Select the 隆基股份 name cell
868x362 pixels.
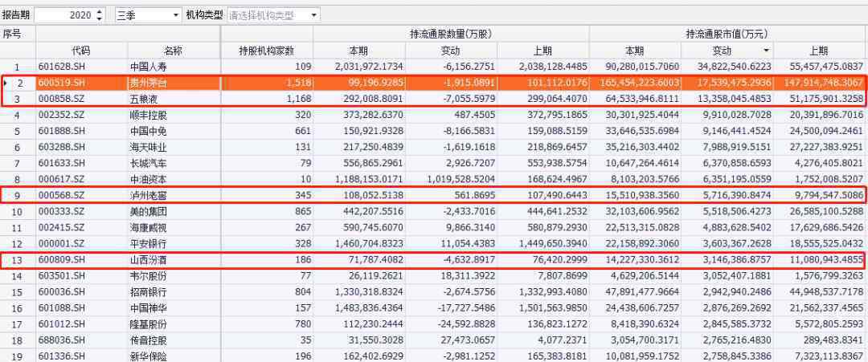(174, 324)
